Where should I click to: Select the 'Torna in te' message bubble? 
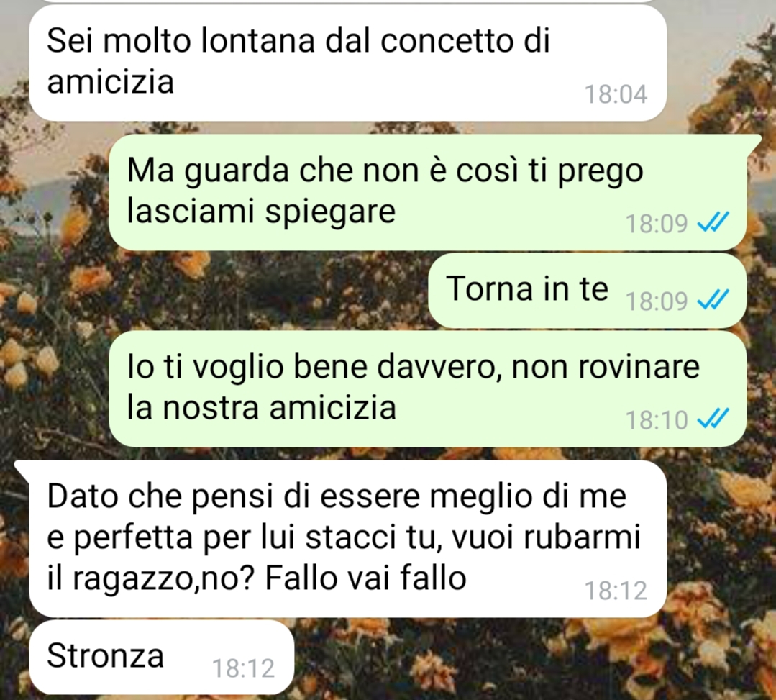click(x=588, y=290)
